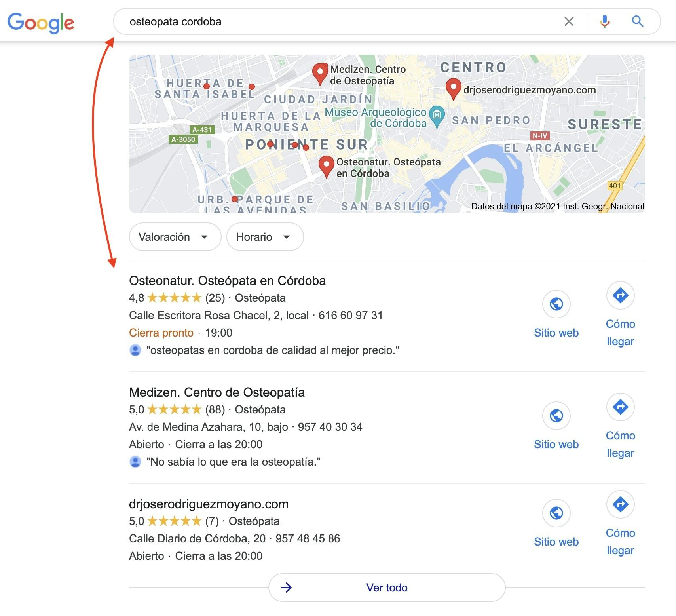Click the 'Medizen. Centro de Osteopatía' map label
The width and height of the screenshot is (676, 616).
368,75
